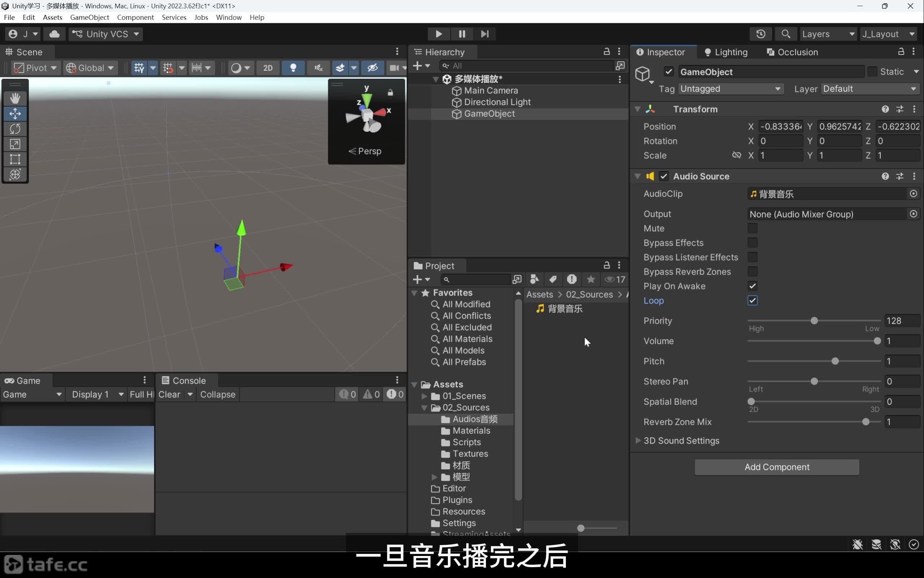Viewport: 924px width, 578px height.
Task: Click search by type icon in Project
Action: pyautogui.click(x=535, y=280)
